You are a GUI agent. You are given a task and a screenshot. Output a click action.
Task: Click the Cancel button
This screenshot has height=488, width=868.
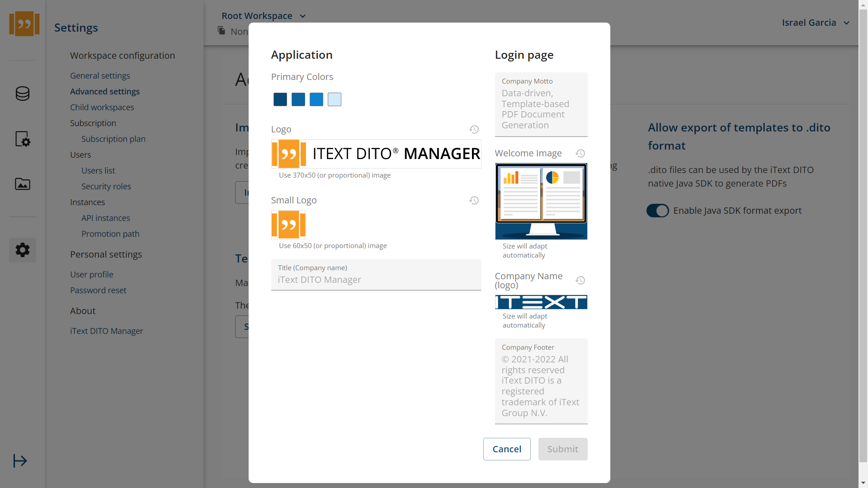[x=507, y=449]
